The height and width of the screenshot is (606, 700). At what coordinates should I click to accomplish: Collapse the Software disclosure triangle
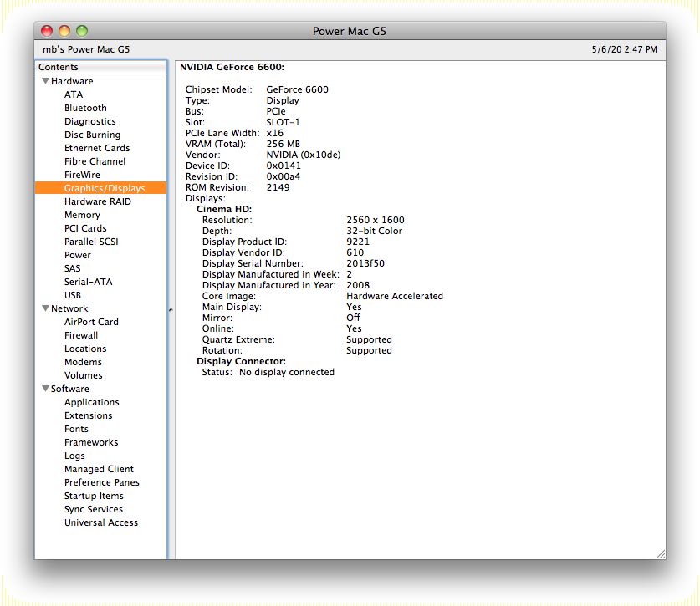pos(45,389)
